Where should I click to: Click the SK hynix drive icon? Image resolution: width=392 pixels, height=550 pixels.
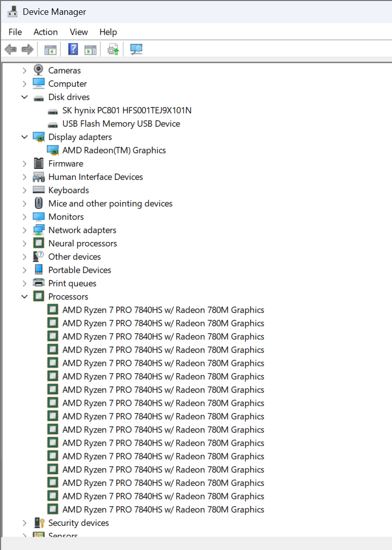[53, 112]
